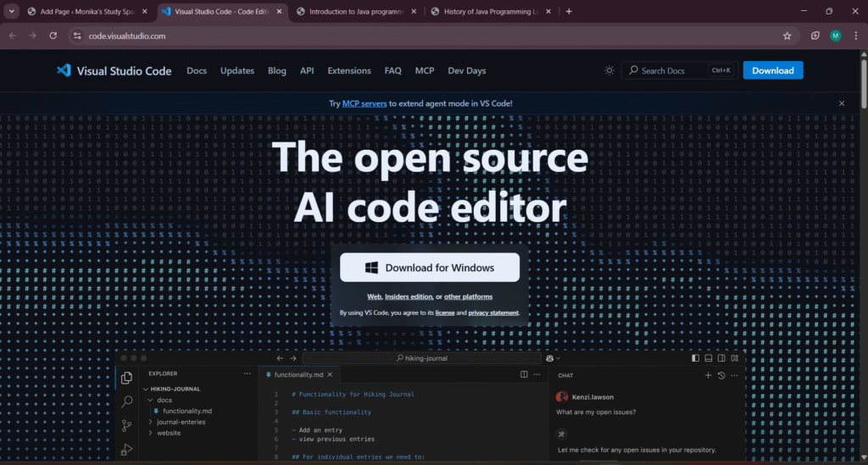The image size is (868, 465).
Task: Click the Run and Debug icon in activity bar
Action: point(127,450)
